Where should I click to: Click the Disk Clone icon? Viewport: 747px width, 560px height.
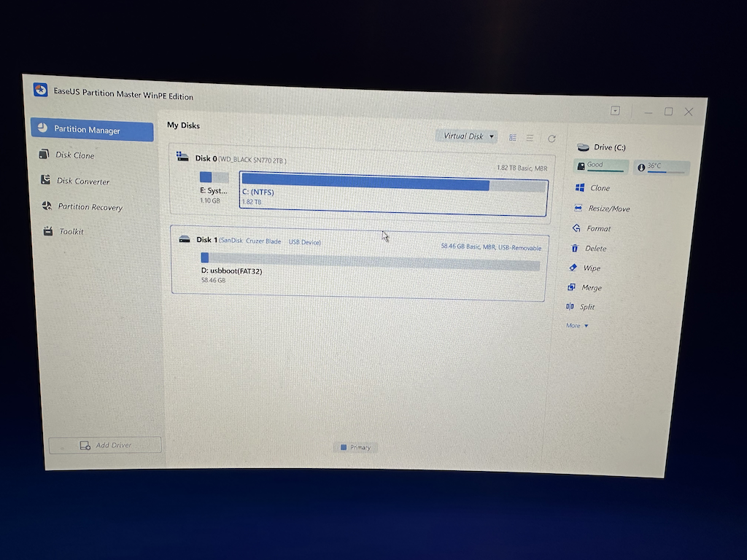pyautogui.click(x=44, y=154)
